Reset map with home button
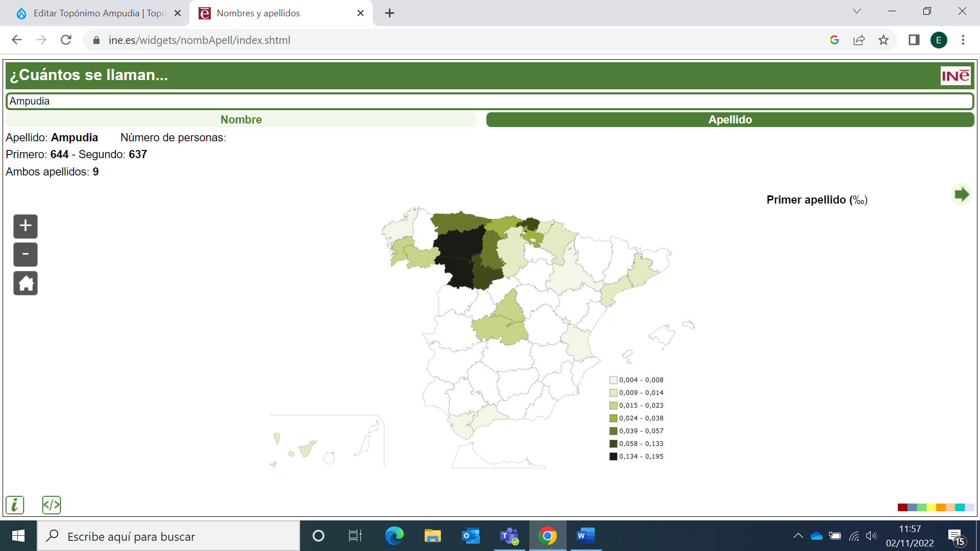Viewport: 980px width, 551px height. (26, 283)
